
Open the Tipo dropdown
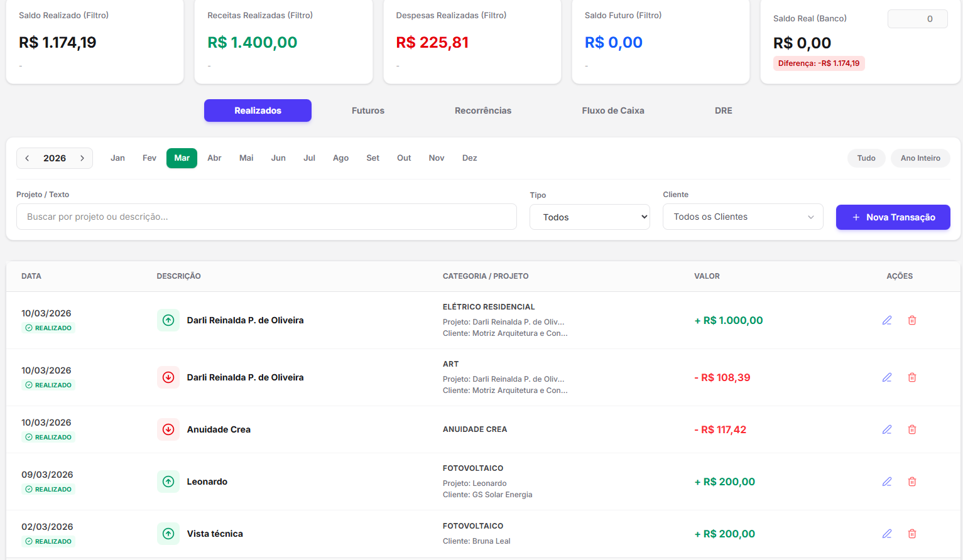(589, 217)
